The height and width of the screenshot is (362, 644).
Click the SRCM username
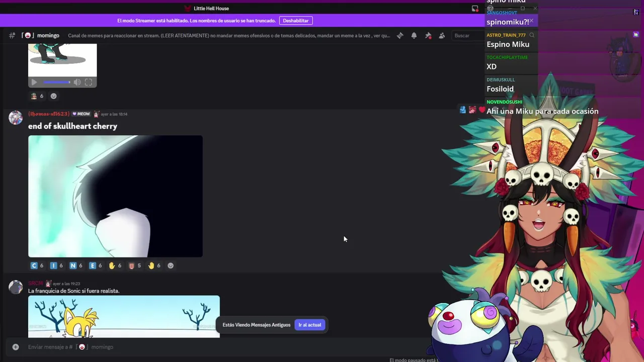pos(36,284)
